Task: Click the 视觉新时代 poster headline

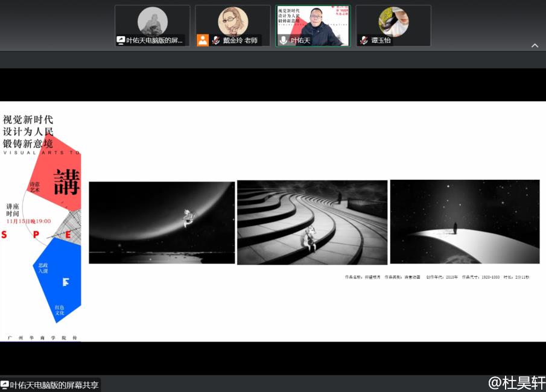Action: point(28,119)
